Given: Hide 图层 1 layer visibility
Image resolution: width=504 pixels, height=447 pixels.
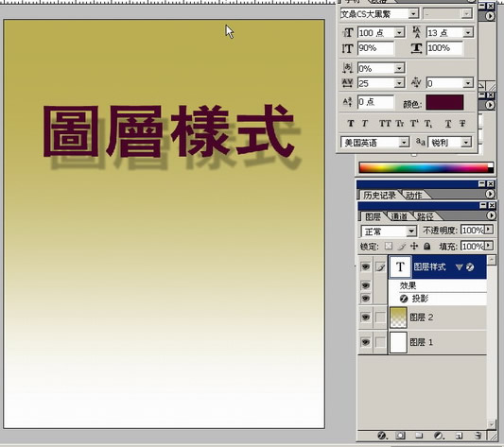Looking at the screenshot, I should coord(365,342).
